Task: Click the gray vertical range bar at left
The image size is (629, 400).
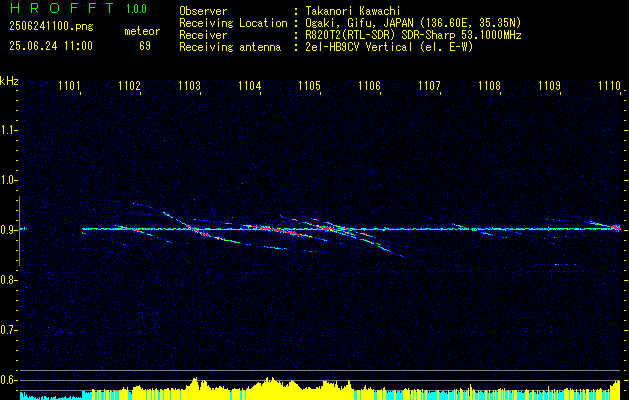Action: pyautogui.click(x=19, y=231)
